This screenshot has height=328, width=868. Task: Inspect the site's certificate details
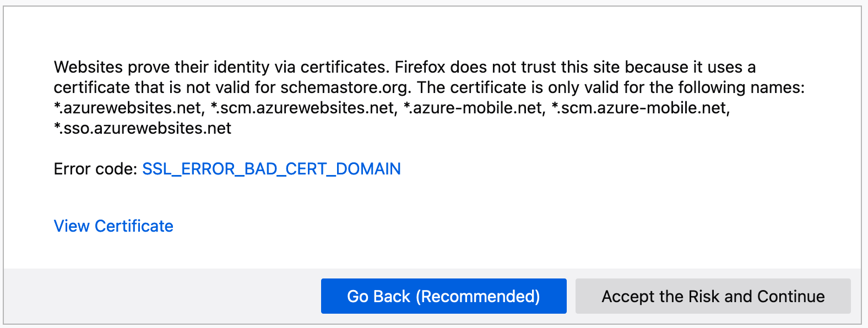pyautogui.click(x=113, y=226)
